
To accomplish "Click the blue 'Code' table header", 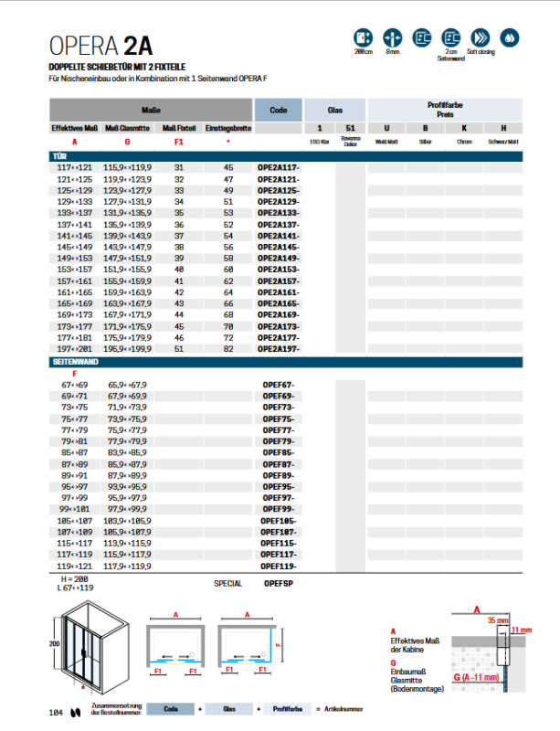I will [279, 110].
